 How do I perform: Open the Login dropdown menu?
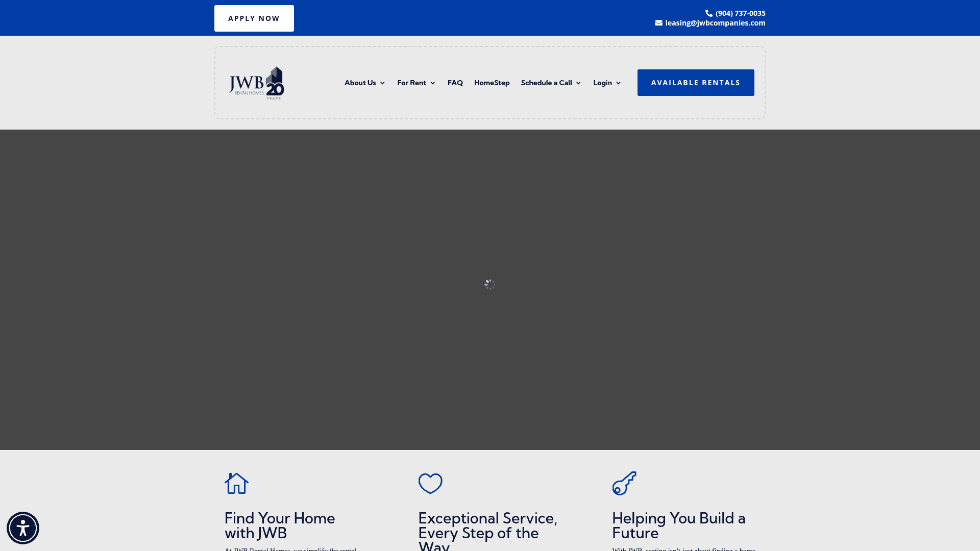[x=607, y=83]
